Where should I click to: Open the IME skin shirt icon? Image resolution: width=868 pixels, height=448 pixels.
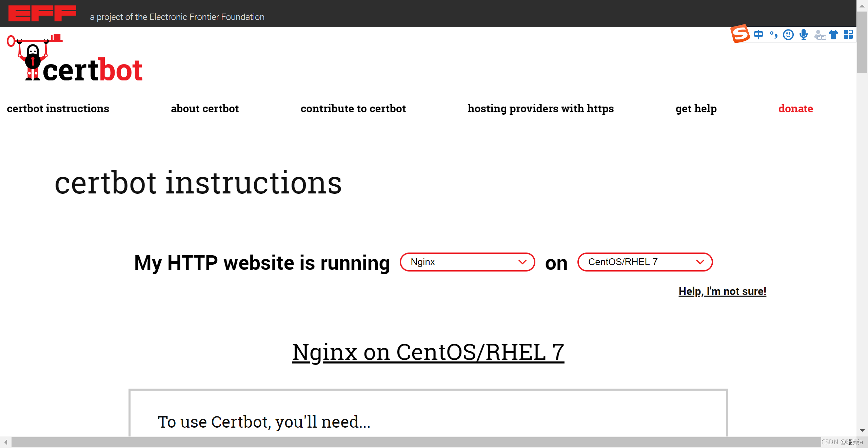pos(833,34)
